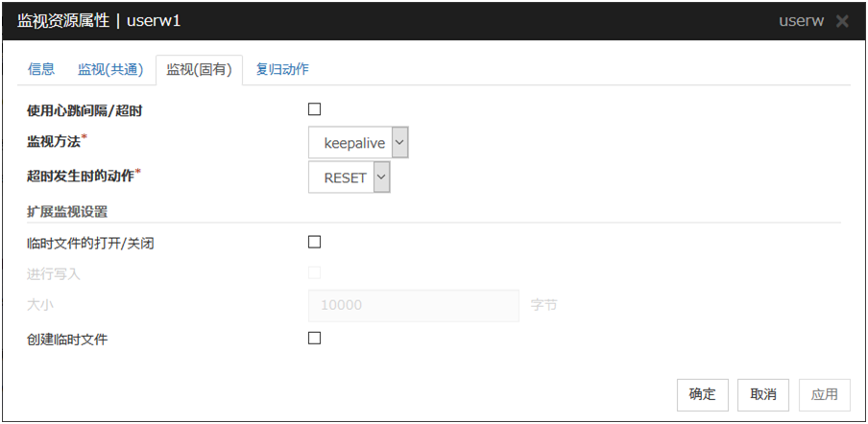
Task: Close the userw1 properties dialog
Action: (842, 21)
